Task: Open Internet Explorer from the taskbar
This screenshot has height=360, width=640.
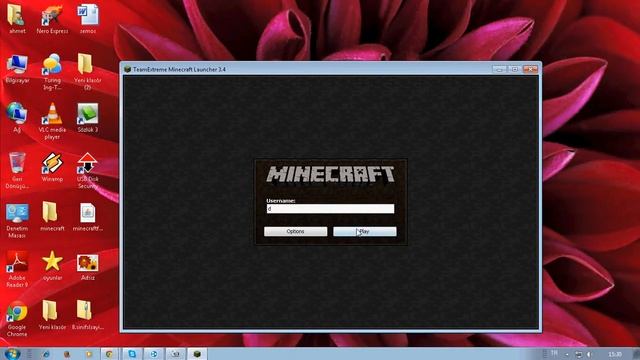Action: 46,354
